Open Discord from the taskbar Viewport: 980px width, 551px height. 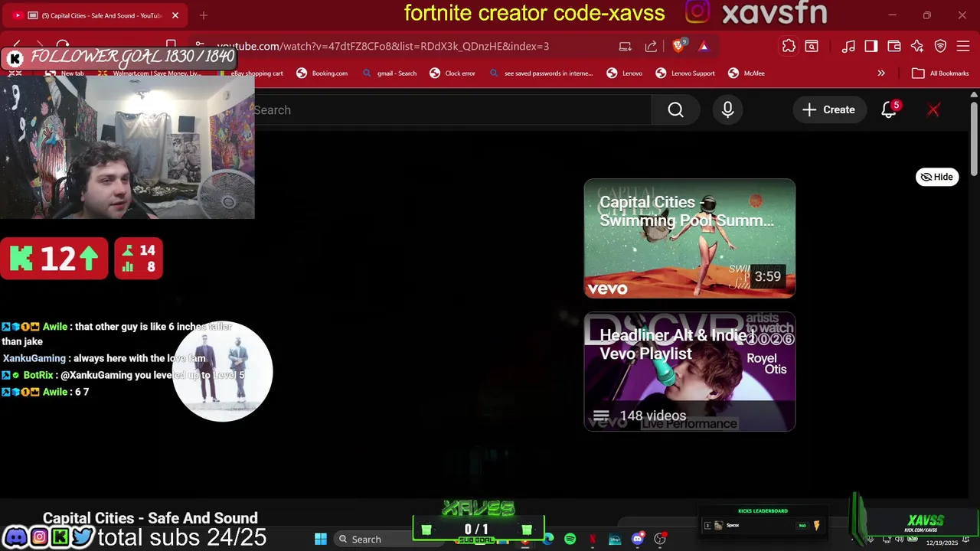(637, 540)
